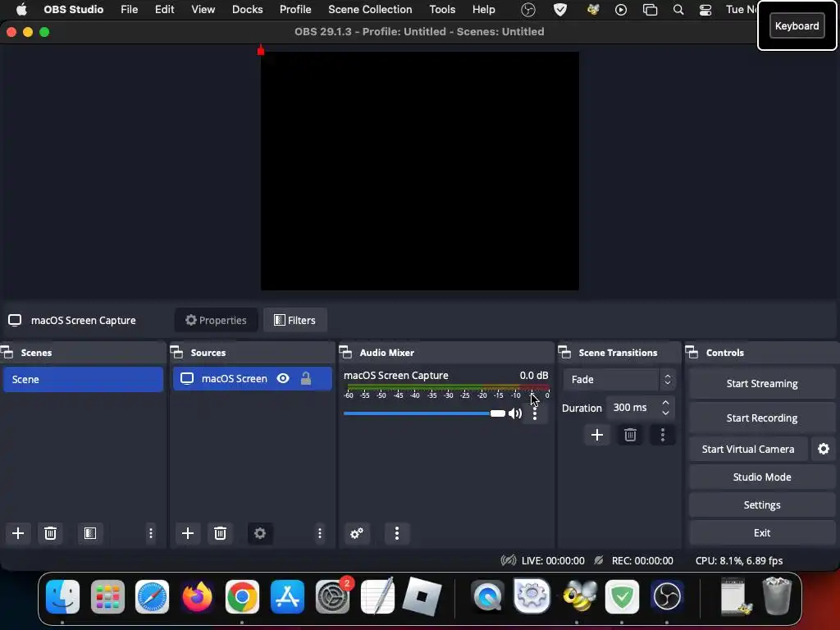Open Sources dock more options menu

tap(320, 533)
